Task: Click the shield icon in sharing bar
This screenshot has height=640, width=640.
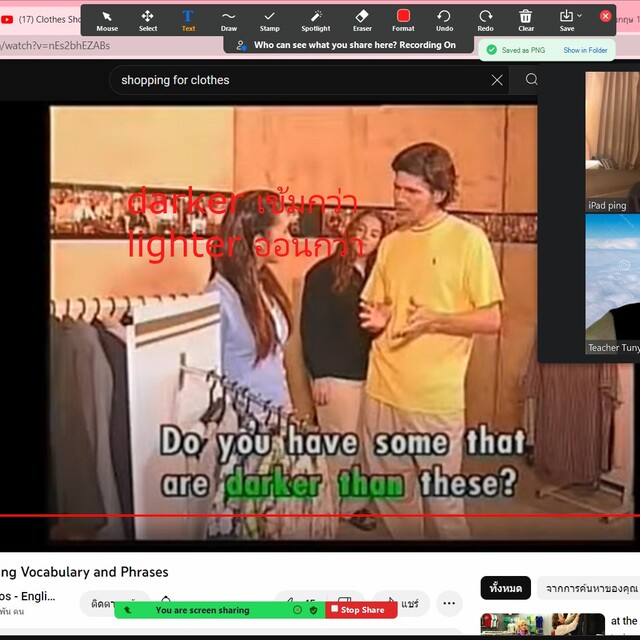Action: tap(313, 610)
